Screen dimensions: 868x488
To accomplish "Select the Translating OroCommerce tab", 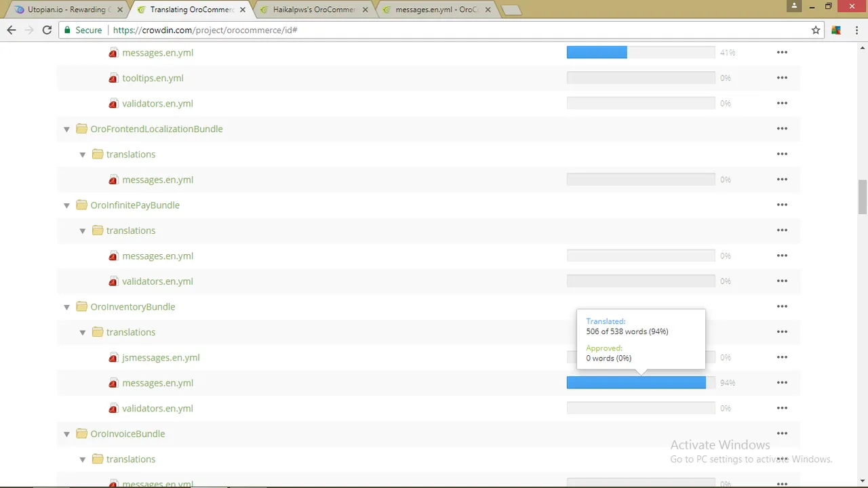I will coord(191,9).
